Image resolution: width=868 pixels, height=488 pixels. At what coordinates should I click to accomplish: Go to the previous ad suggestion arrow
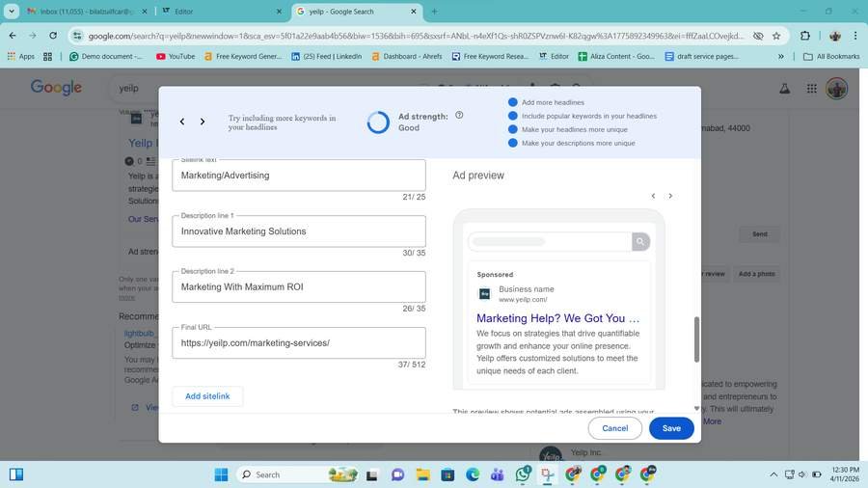tap(182, 122)
